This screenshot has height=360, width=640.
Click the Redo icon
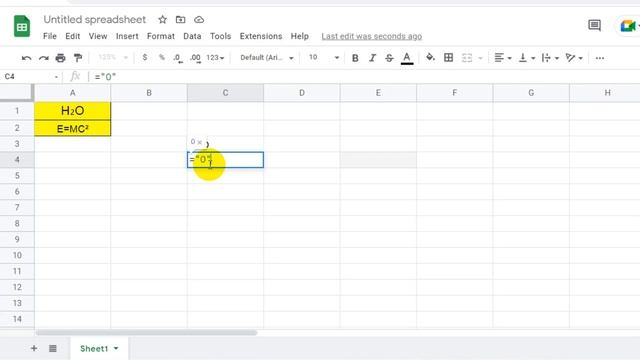(x=44, y=58)
